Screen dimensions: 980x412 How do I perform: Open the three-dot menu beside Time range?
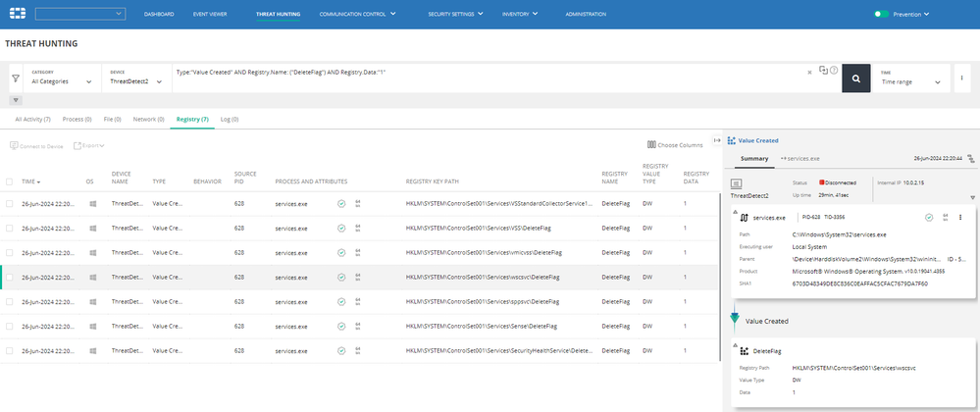[961, 77]
